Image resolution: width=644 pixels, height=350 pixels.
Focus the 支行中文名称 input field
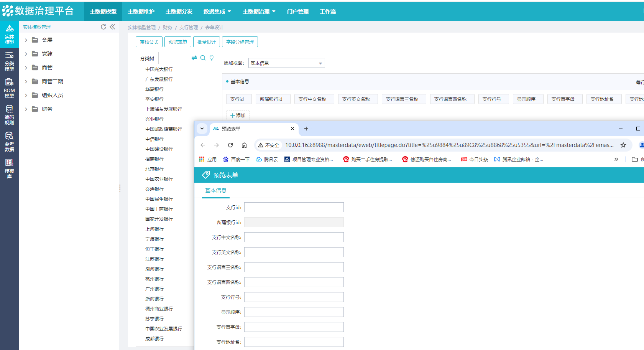tap(294, 238)
